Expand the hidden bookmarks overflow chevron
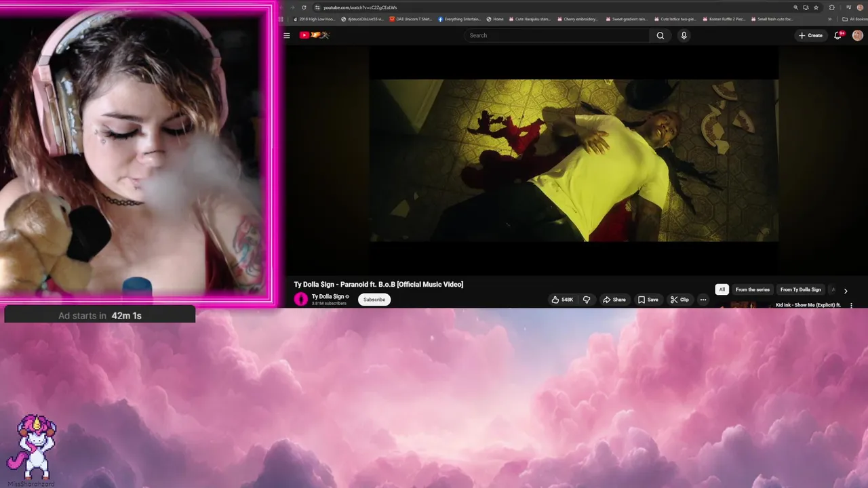Image resolution: width=868 pixels, height=488 pixels. click(x=830, y=19)
